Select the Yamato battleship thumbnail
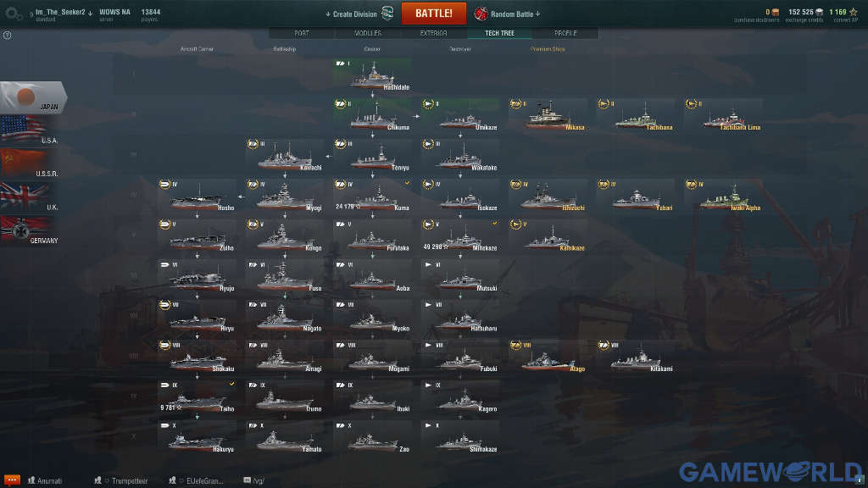This screenshot has width=868, height=488. [x=285, y=438]
